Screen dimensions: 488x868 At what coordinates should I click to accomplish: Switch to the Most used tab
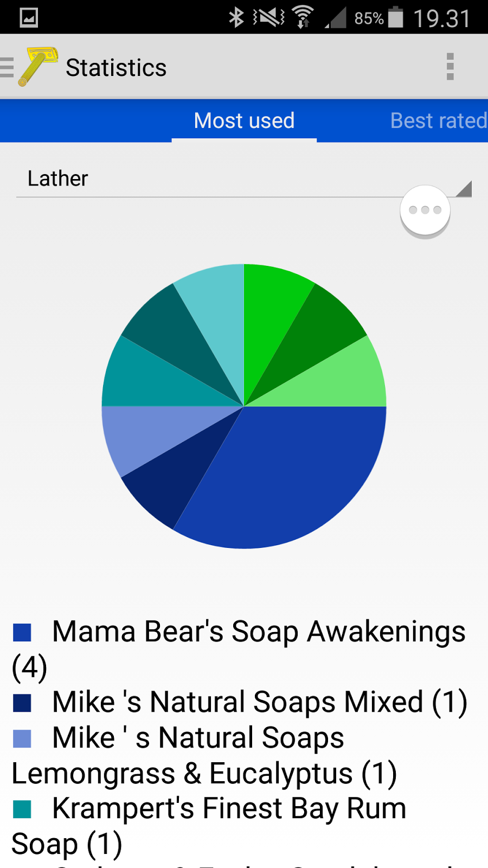tap(244, 121)
